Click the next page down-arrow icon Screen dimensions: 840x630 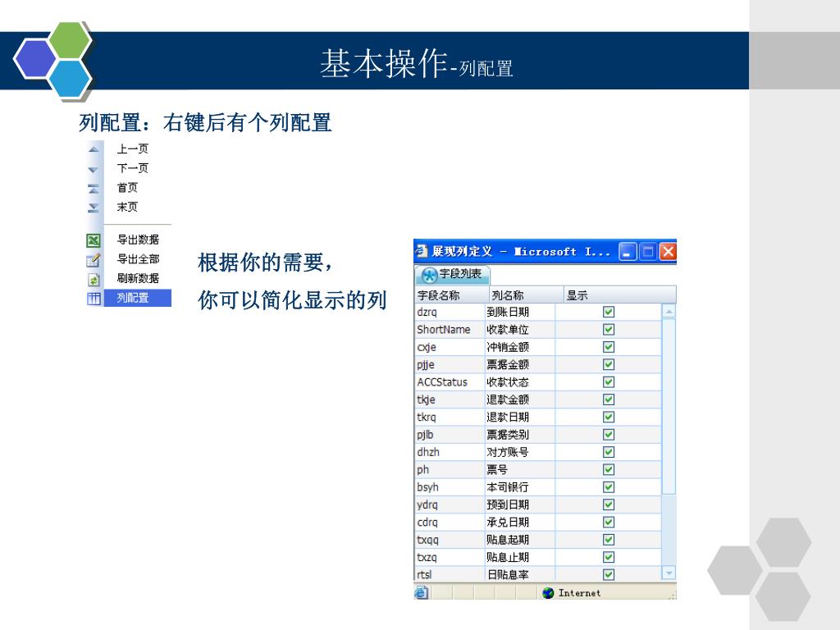tap(94, 170)
